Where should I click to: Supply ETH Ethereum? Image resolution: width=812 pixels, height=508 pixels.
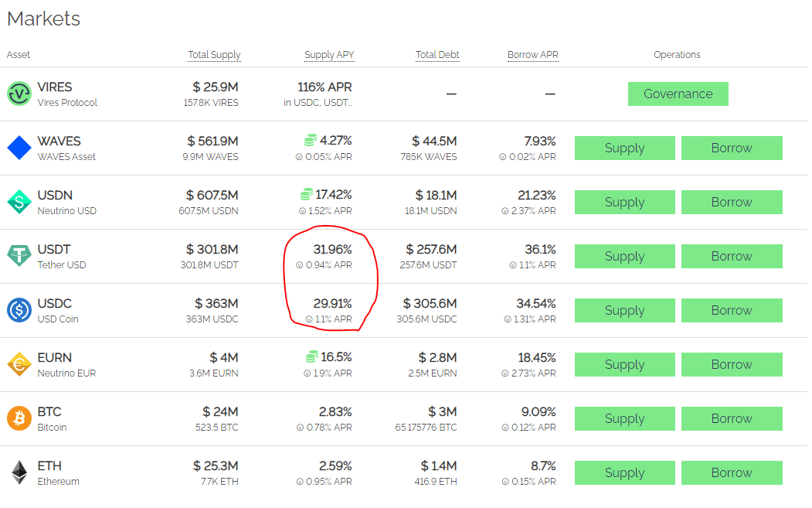[x=624, y=472]
